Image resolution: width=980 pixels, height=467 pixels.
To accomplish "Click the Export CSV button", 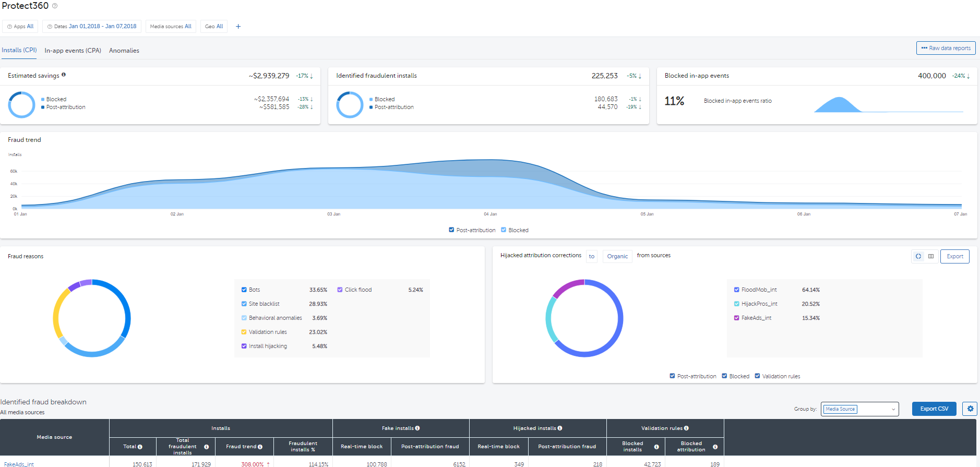I will click(x=934, y=409).
